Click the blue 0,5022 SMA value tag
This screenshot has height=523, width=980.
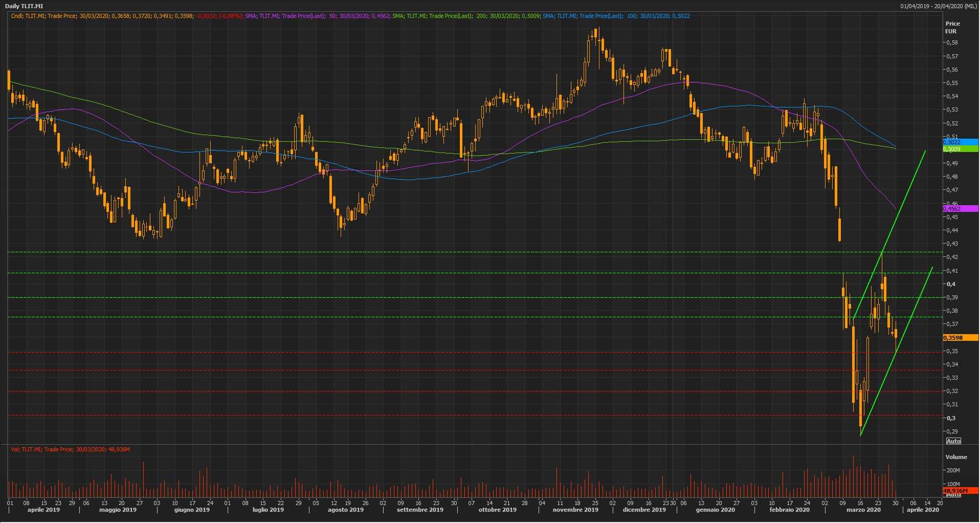[x=960, y=142]
